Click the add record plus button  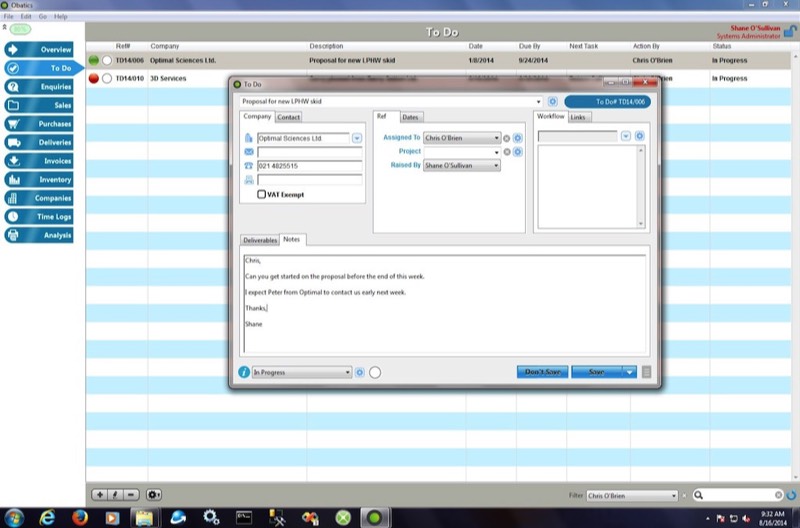click(x=99, y=494)
